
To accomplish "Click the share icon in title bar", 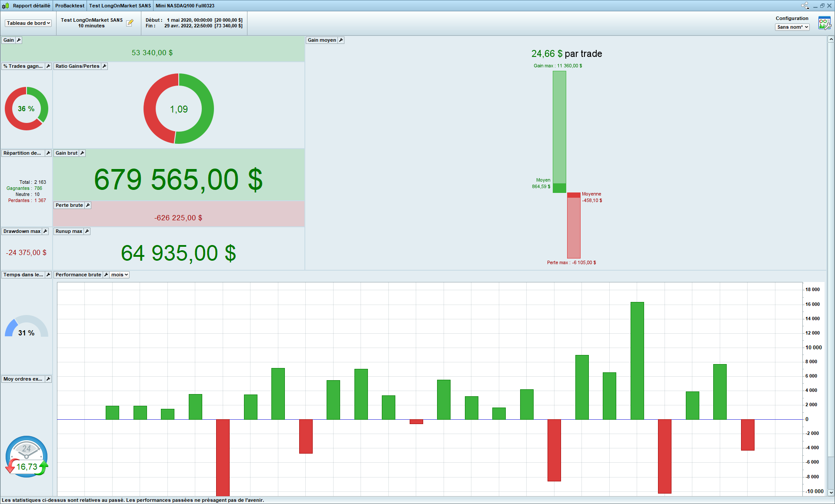I will point(805,6).
